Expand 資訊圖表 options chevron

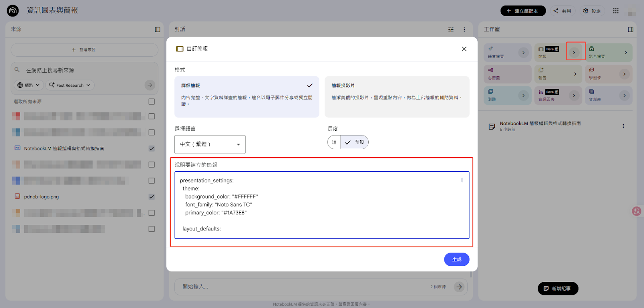point(574,95)
